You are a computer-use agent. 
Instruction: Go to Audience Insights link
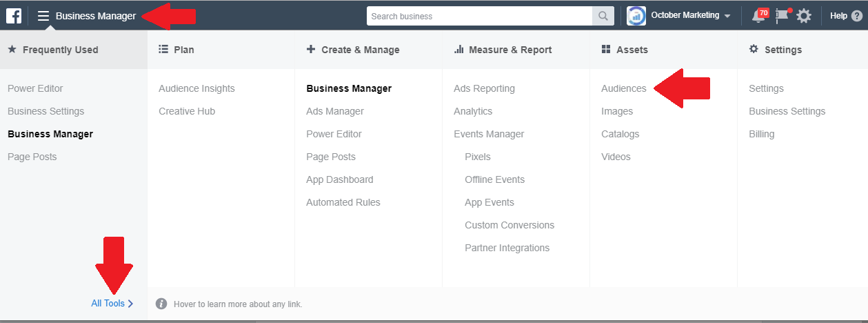(x=196, y=88)
